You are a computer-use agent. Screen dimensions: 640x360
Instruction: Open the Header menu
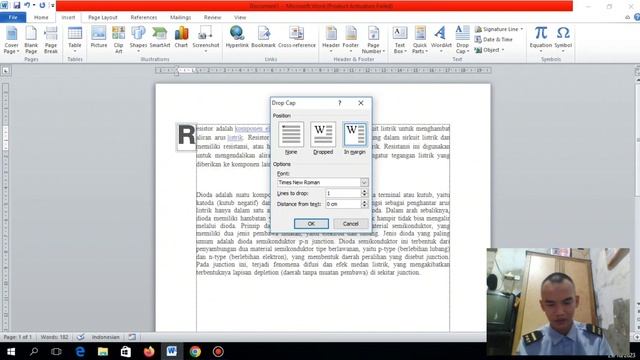331,39
